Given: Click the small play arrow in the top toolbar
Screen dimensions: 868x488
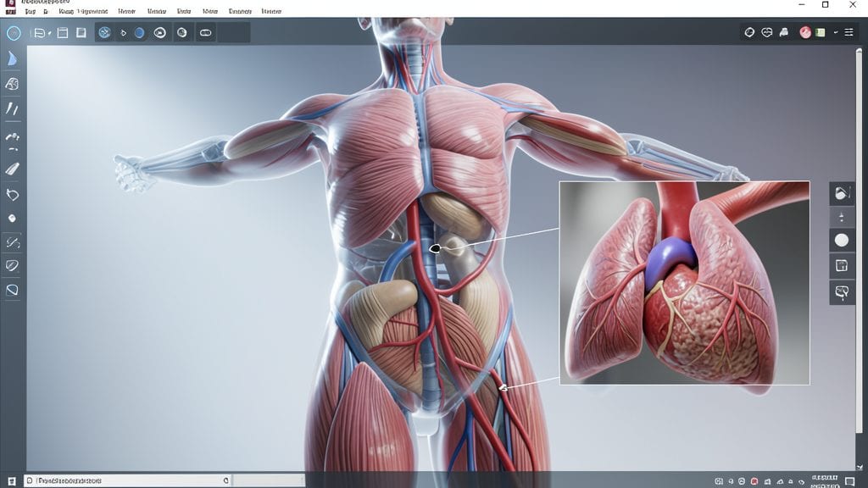Looking at the screenshot, I should point(124,33).
